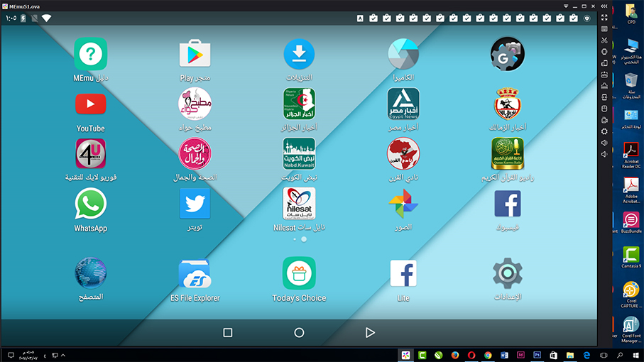The width and height of the screenshot is (644, 362).
Task: Launch the Camera app
Action: (x=403, y=54)
